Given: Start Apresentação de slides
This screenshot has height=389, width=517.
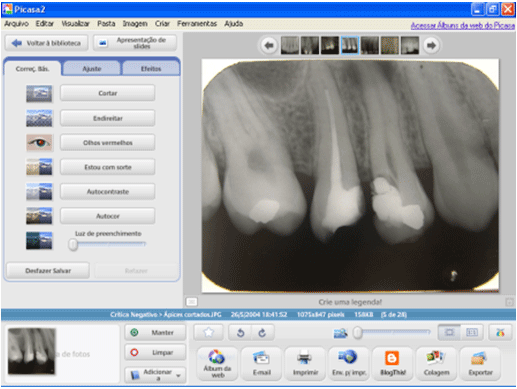Looking at the screenshot, I should 135,43.
